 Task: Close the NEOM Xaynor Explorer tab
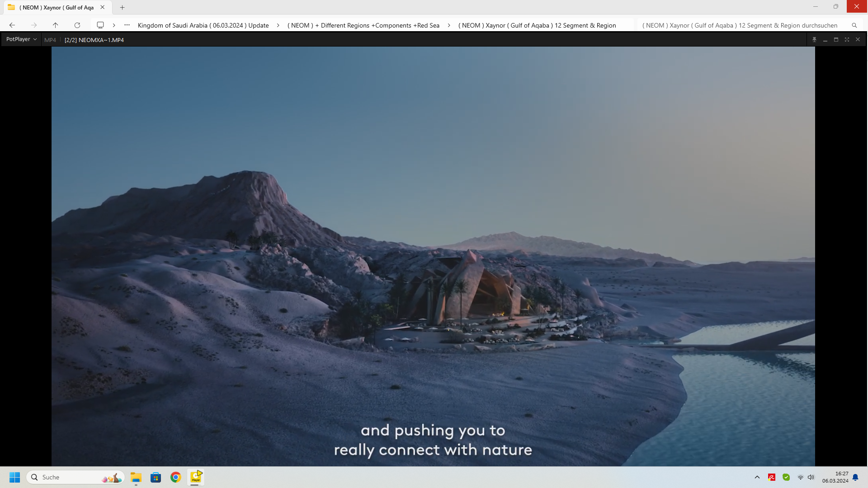click(103, 7)
